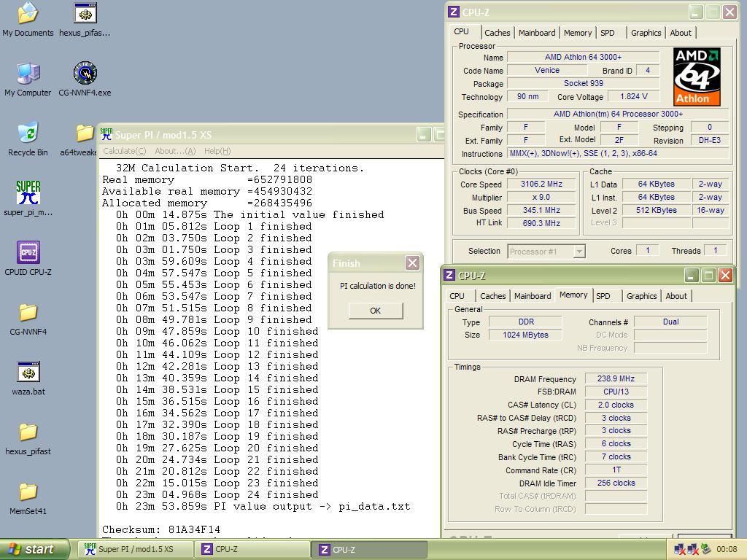This screenshot has height=560, width=747.
Task: Click the FSB:DRAM value CPU/13
Action: [616, 392]
